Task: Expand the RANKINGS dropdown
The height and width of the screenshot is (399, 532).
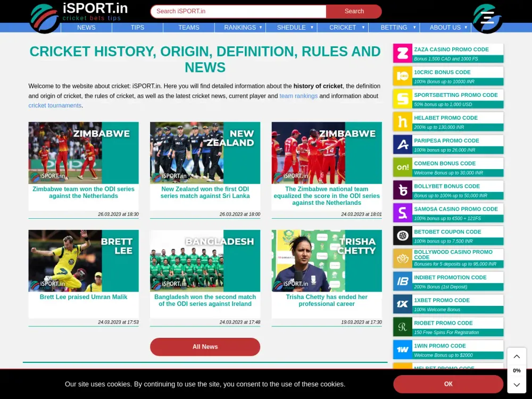Action: [x=240, y=27]
